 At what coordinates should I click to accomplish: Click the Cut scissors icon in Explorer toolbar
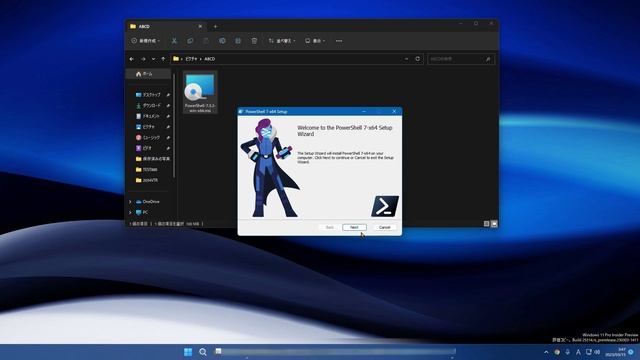pyautogui.click(x=174, y=41)
